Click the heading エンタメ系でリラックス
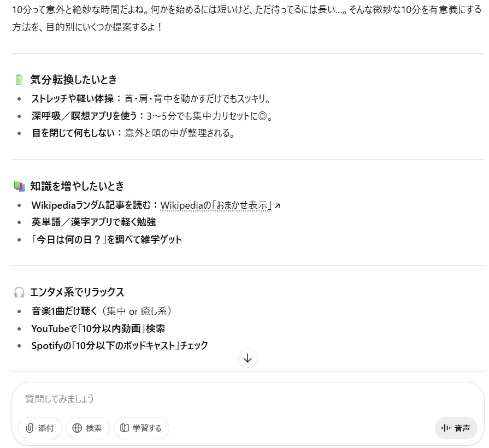Image resolution: width=489 pixels, height=448 pixels. coord(77,292)
